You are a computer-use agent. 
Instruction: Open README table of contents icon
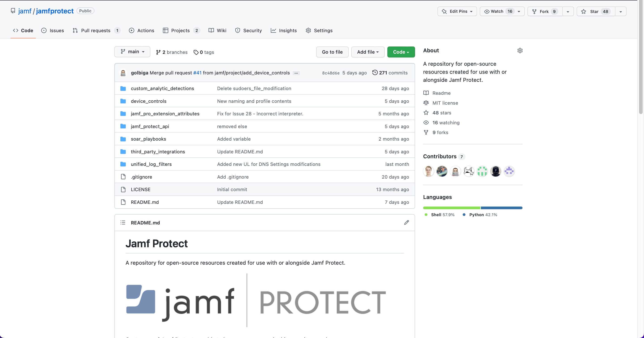pos(123,222)
